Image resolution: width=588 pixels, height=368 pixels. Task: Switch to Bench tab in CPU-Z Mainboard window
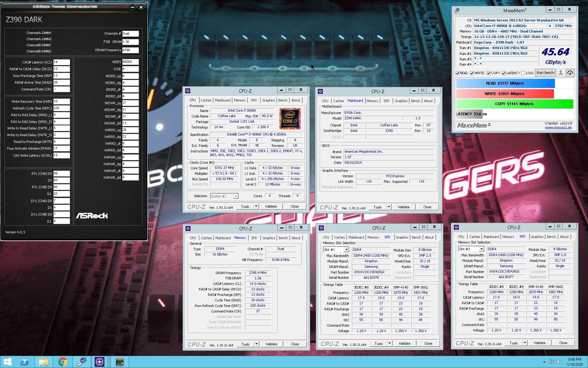pyautogui.click(x=416, y=101)
